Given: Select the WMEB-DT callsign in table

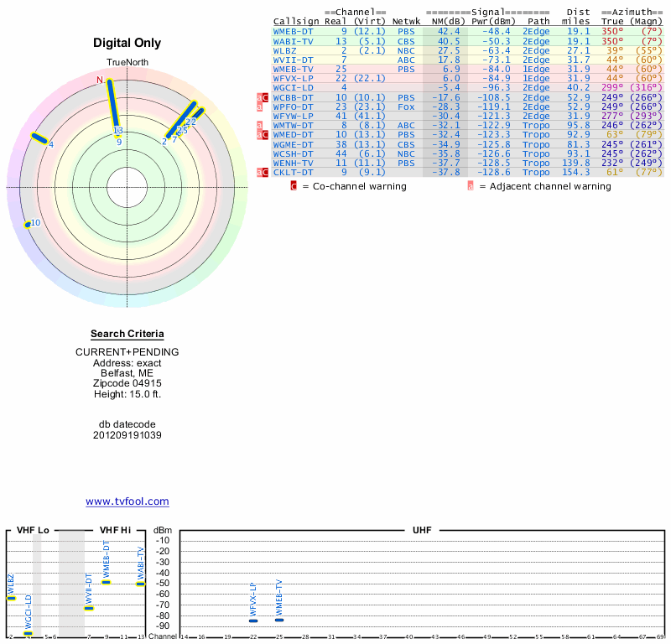Looking at the screenshot, I should pos(293,31).
